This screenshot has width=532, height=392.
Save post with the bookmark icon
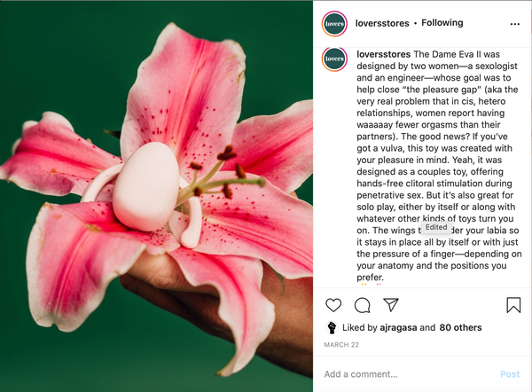coord(513,305)
